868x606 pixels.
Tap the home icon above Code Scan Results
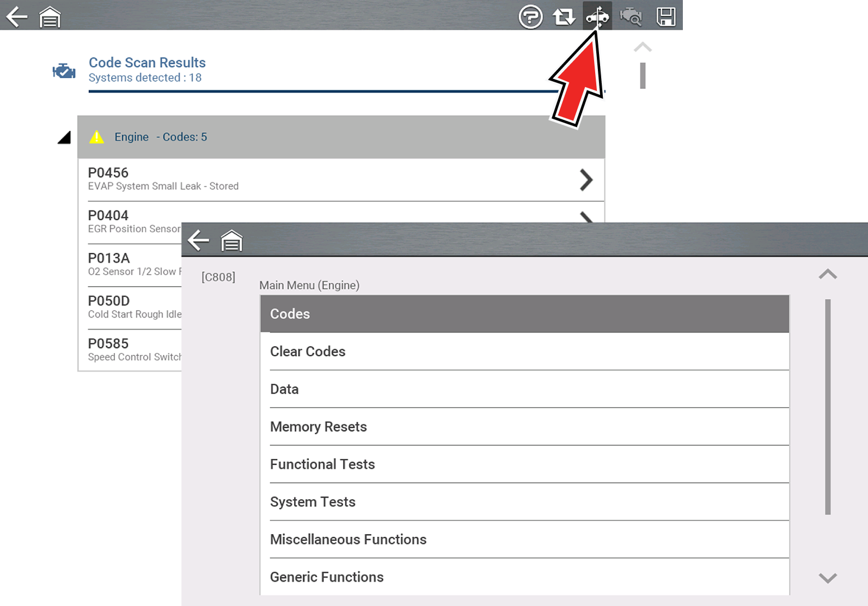click(x=50, y=17)
